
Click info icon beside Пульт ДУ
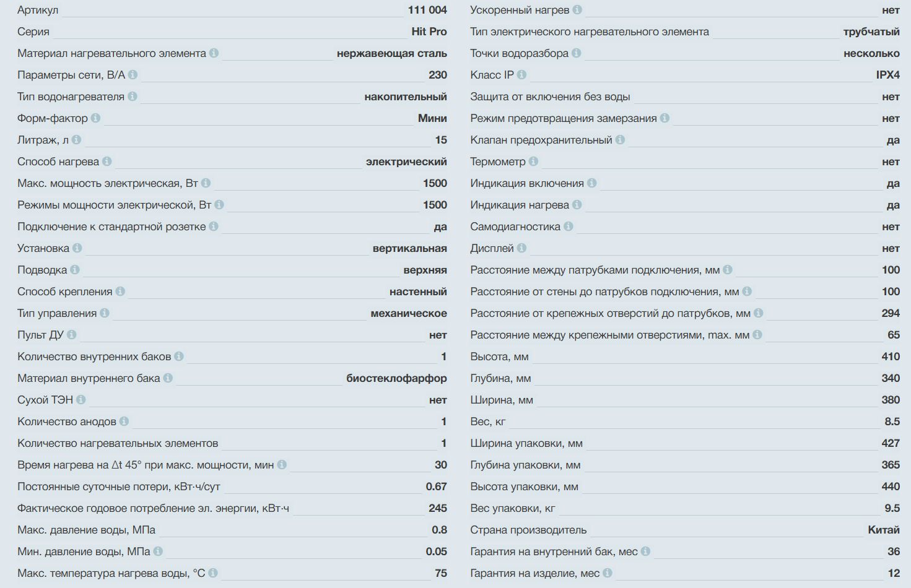click(x=71, y=335)
